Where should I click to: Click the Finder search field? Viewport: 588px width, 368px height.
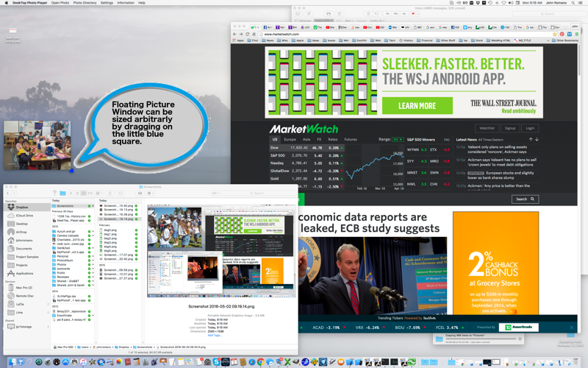pyautogui.click(x=258, y=193)
